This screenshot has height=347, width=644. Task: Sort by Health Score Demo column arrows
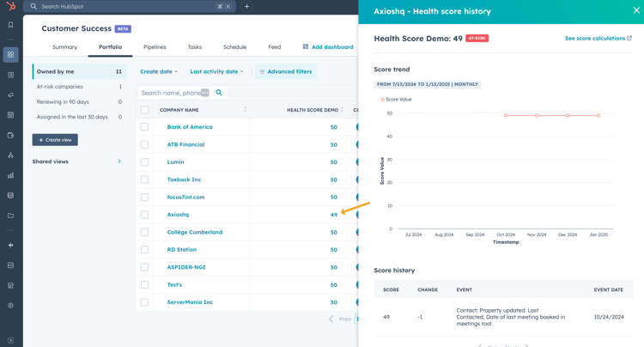(342, 110)
